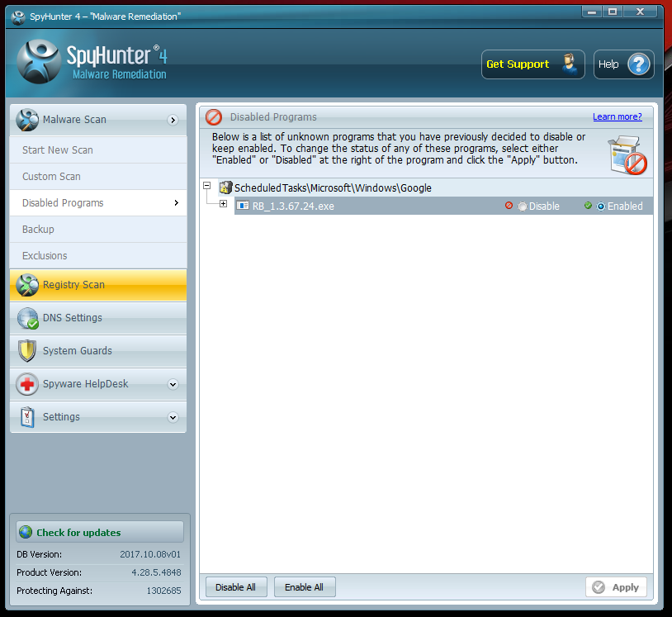Click the checkmark icon on Apply button
Screen dimensions: 672x617
[x=599, y=587]
